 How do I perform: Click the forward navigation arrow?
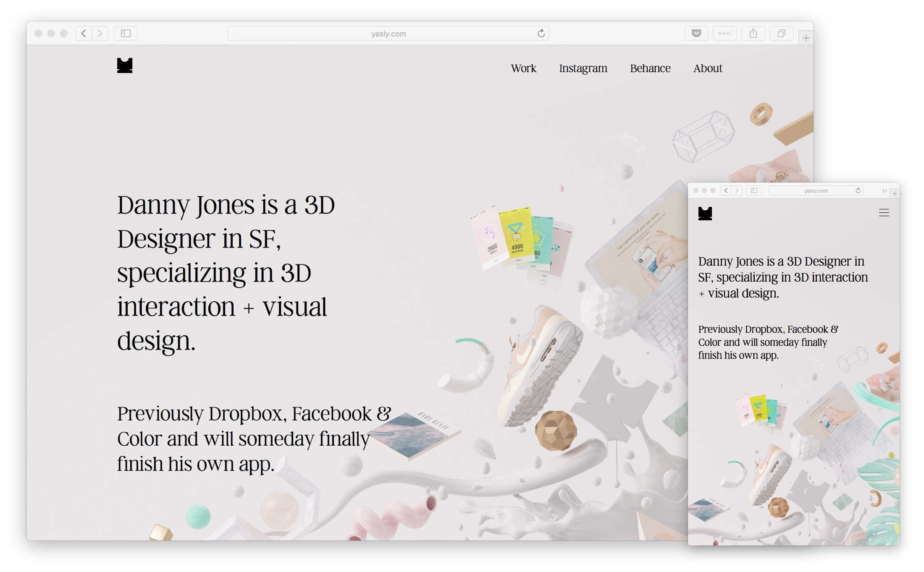pyautogui.click(x=100, y=33)
